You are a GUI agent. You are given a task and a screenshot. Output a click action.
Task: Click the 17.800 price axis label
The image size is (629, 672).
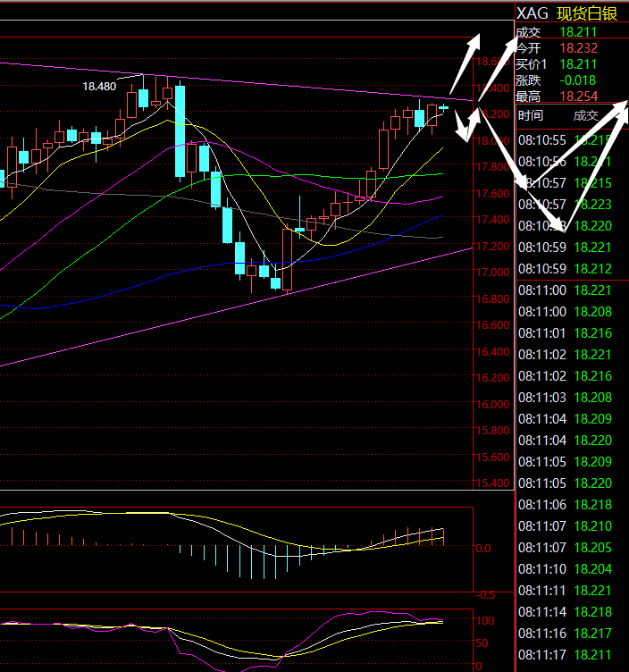(493, 167)
